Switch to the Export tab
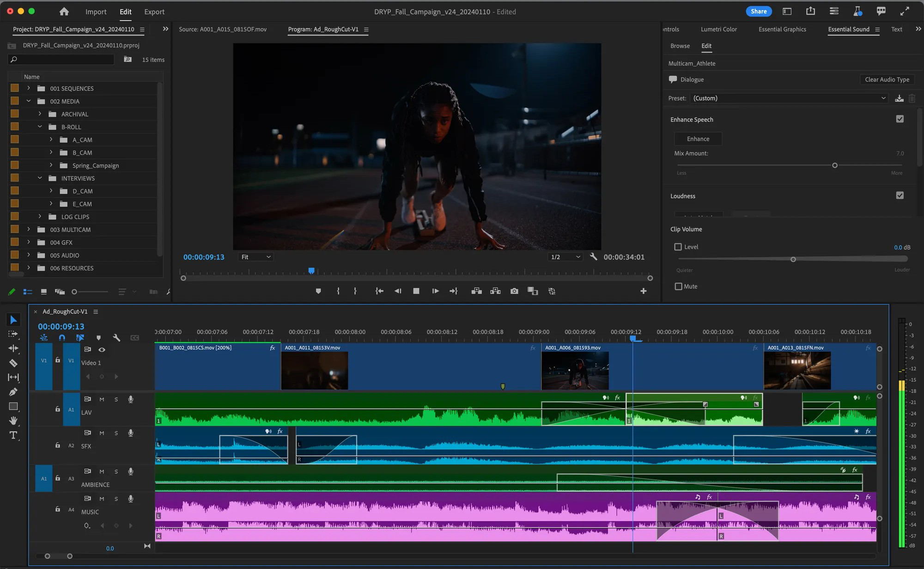Viewport: 924px width, 569px height. click(154, 12)
